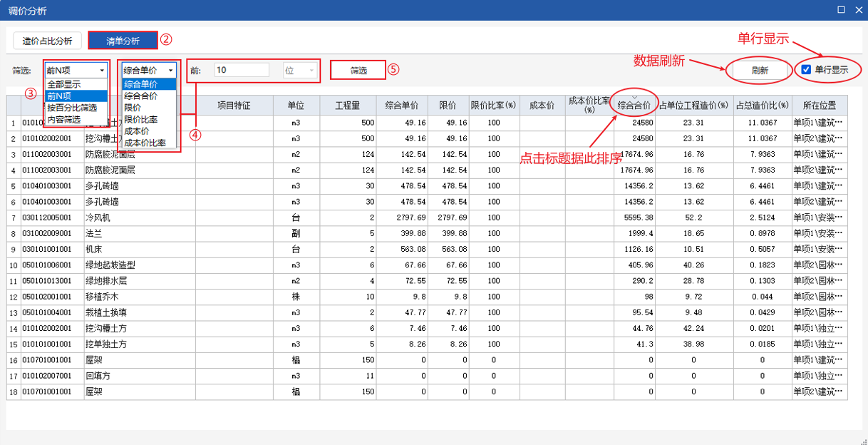This screenshot has height=445, width=868.
Task: Sort by the 项目特征 column header
Action: pos(234,106)
